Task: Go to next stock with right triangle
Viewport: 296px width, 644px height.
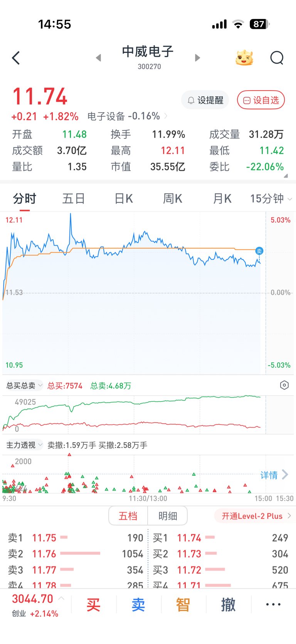Action: 197,58
